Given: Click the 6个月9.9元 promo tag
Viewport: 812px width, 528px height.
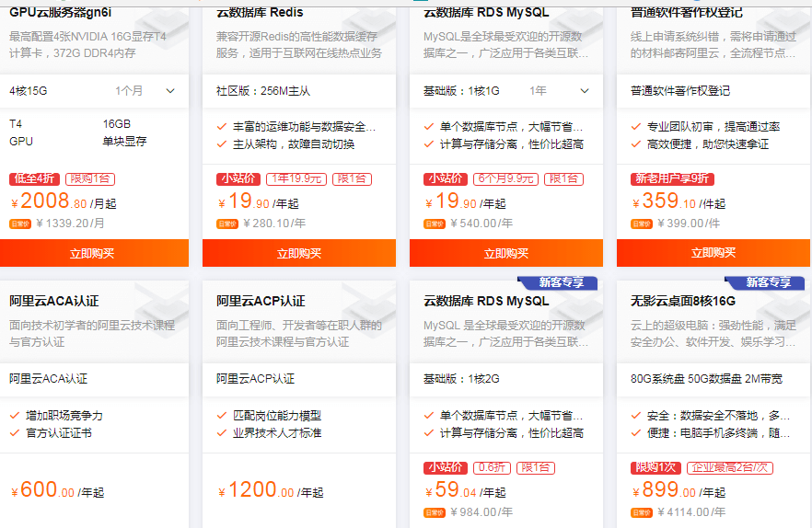Looking at the screenshot, I should click(x=505, y=179).
